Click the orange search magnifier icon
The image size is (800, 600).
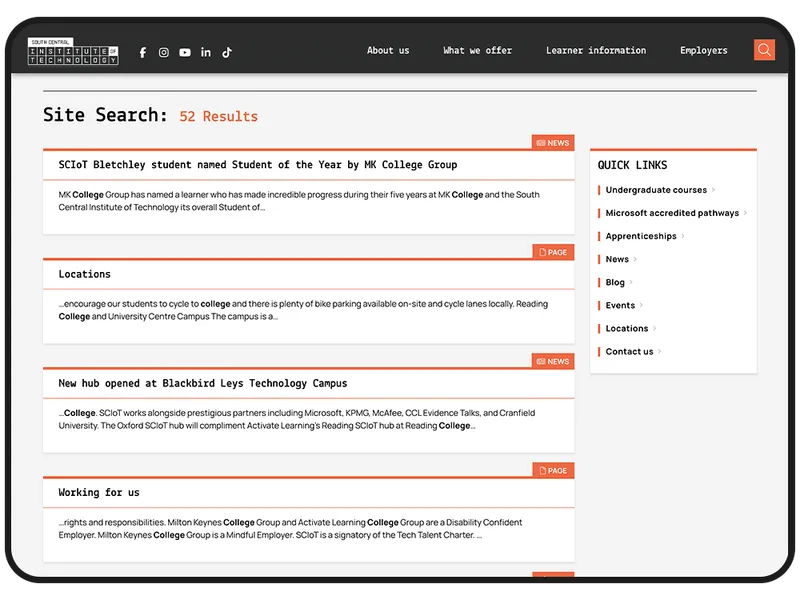pos(764,50)
